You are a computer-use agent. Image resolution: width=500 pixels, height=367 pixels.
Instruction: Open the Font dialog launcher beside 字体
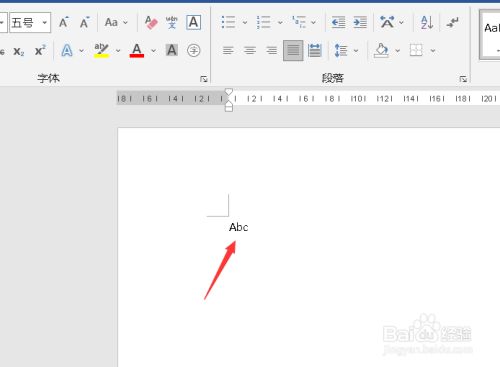coord(204,79)
